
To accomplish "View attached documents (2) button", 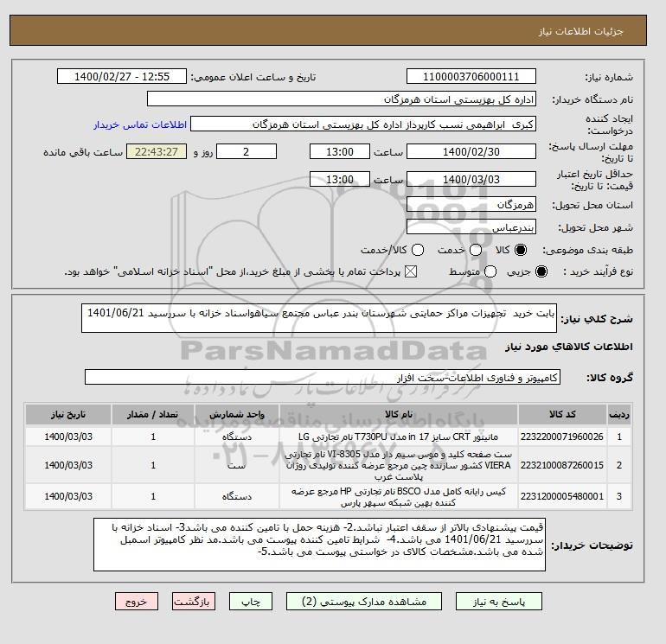I will [x=364, y=602].
